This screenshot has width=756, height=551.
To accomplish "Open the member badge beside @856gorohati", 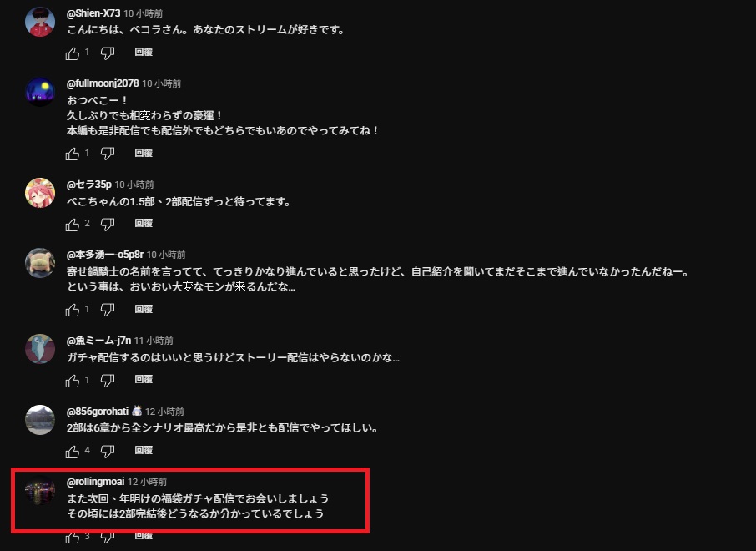I will tap(137, 411).
